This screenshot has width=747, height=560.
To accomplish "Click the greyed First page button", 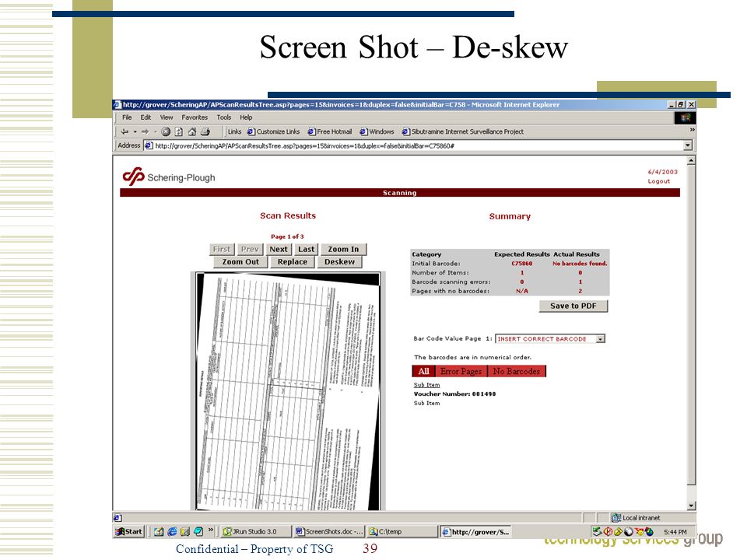I will pyautogui.click(x=222, y=250).
